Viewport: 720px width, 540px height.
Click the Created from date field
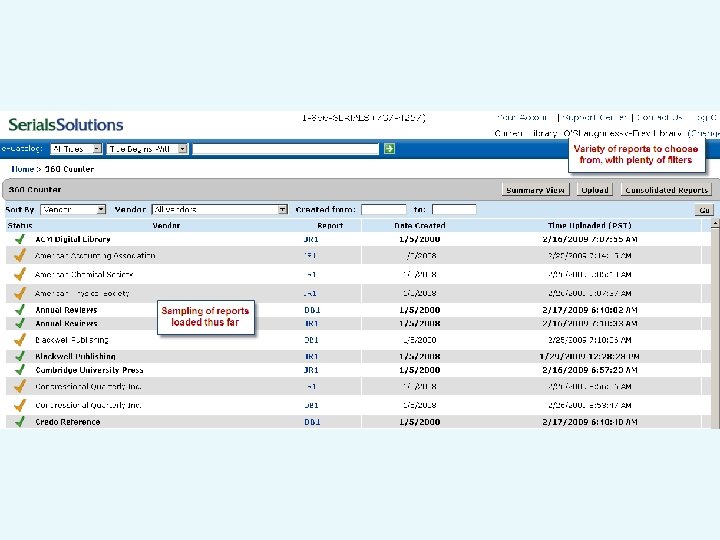point(384,209)
